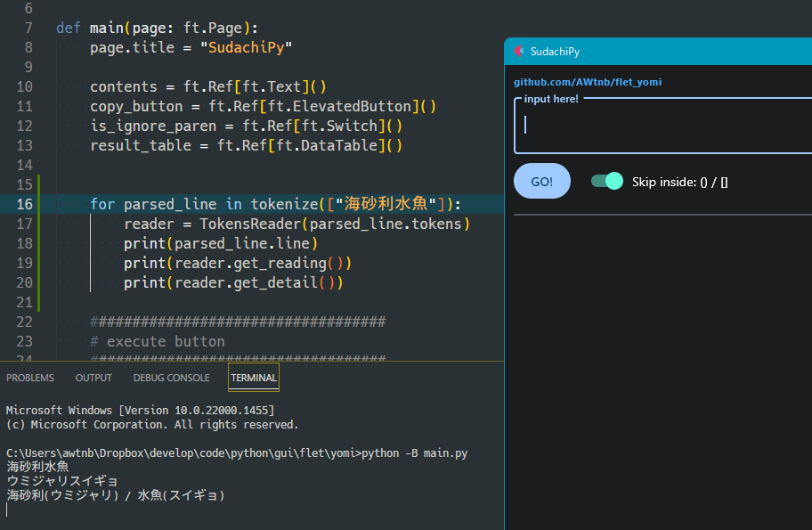Click the 'SudachiPy' window title text
Viewport: 812px width, 530px height.
[x=555, y=52]
